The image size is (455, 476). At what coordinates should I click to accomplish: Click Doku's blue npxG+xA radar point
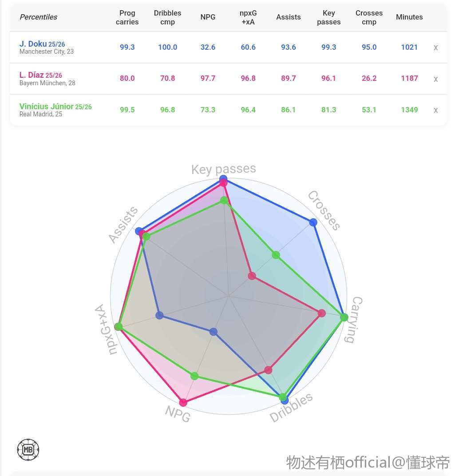tap(160, 315)
